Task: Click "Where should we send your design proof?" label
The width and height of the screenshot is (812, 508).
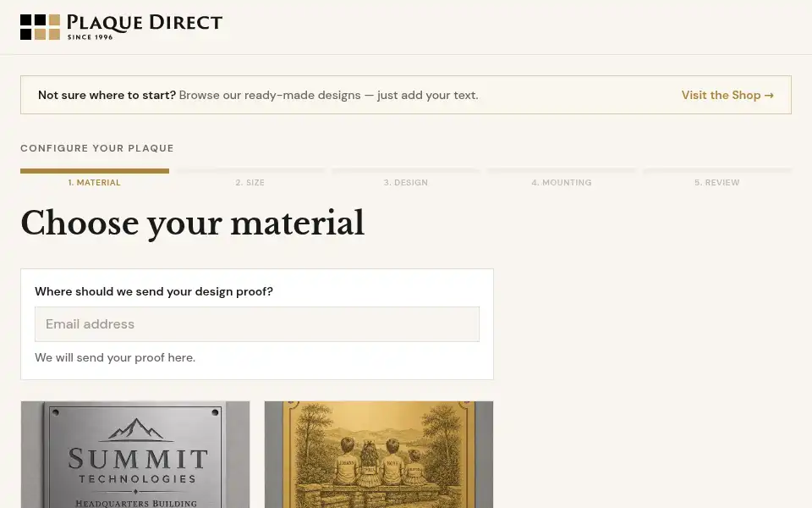Action: click(x=154, y=291)
